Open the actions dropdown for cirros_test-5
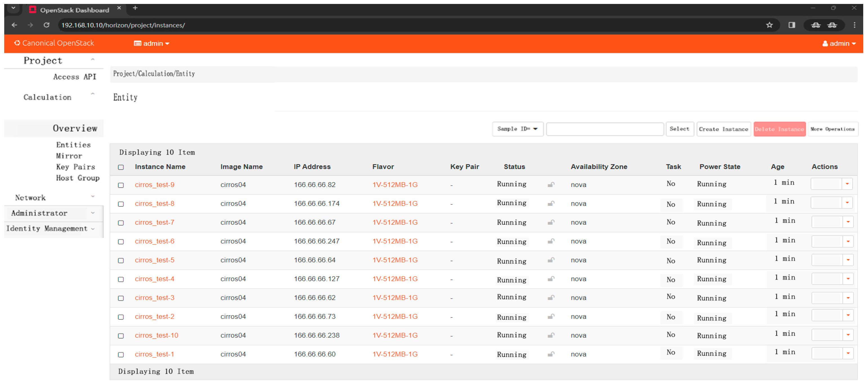The image size is (868, 385). 847,260
